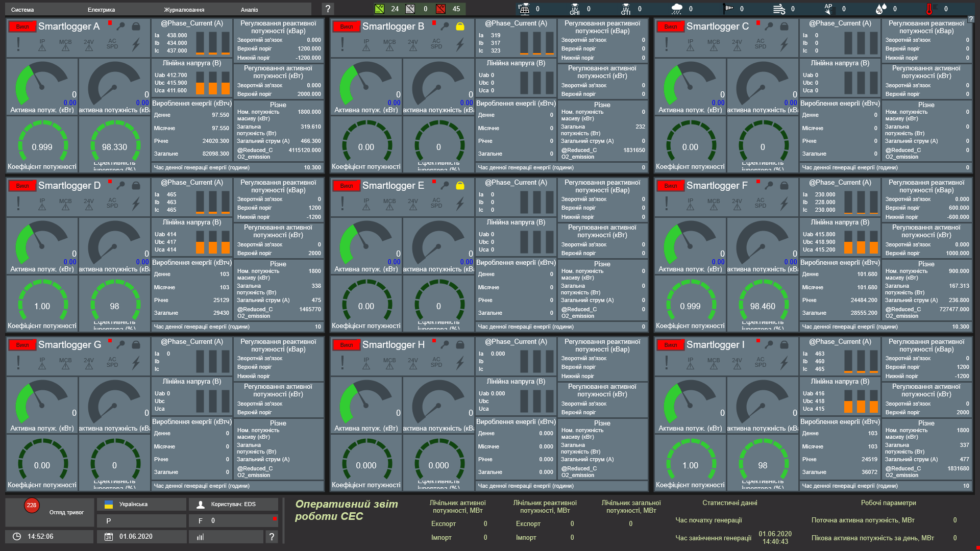Click the help question mark in top bar

(328, 9)
